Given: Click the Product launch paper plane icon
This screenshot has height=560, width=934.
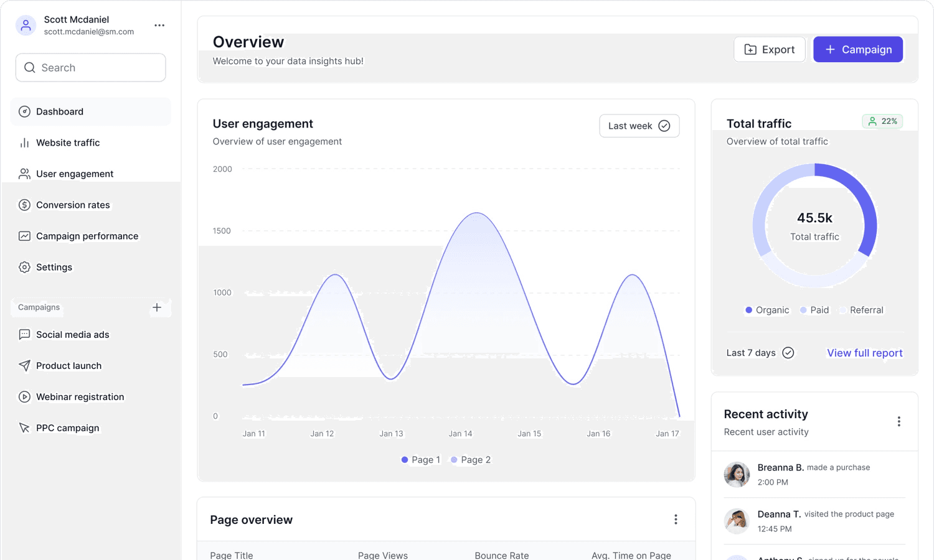Looking at the screenshot, I should [x=24, y=365].
